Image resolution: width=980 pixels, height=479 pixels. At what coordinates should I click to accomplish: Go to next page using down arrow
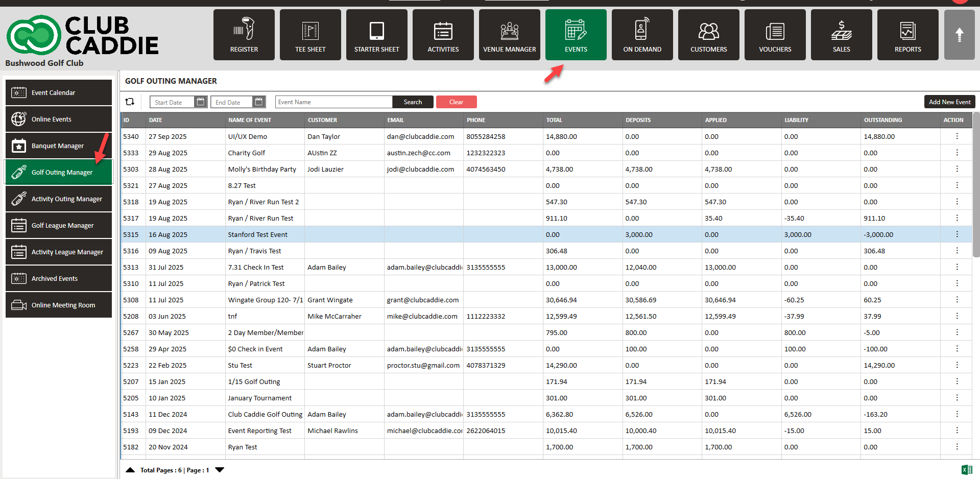[x=220, y=470]
